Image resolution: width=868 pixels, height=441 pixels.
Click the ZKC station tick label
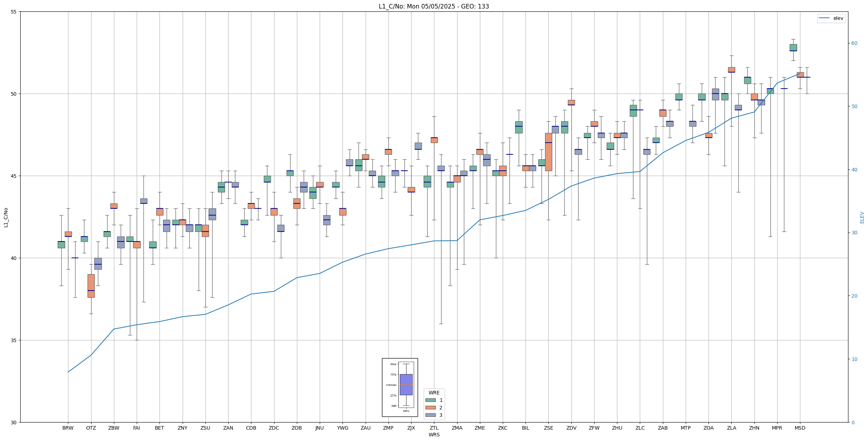click(x=502, y=428)
